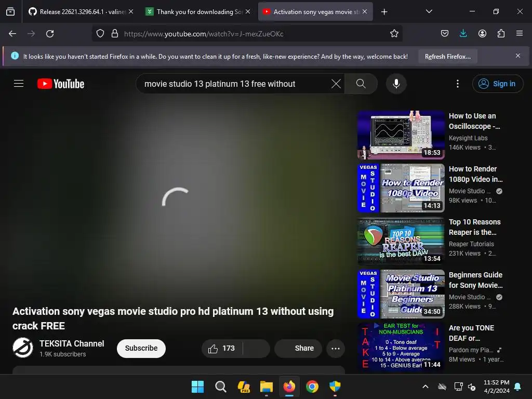532x399 pixels.
Task: Bookmark this page with star icon
Action: click(x=394, y=34)
